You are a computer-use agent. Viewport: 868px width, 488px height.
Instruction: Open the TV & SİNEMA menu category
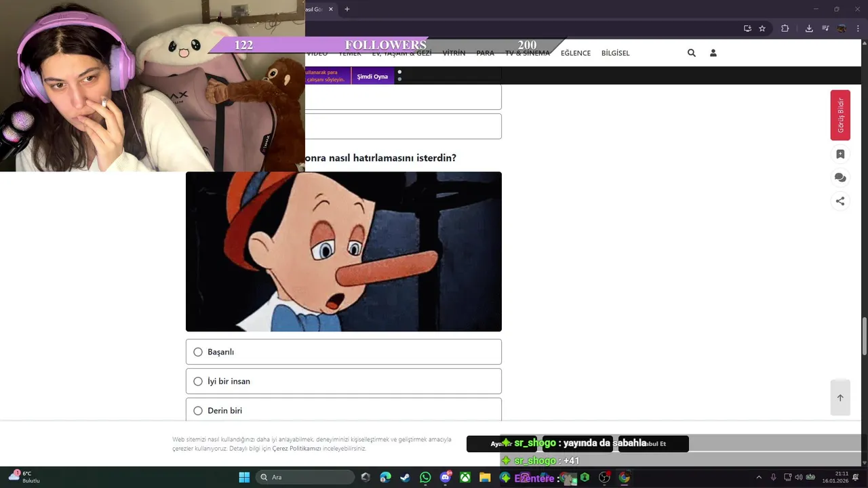(x=528, y=53)
